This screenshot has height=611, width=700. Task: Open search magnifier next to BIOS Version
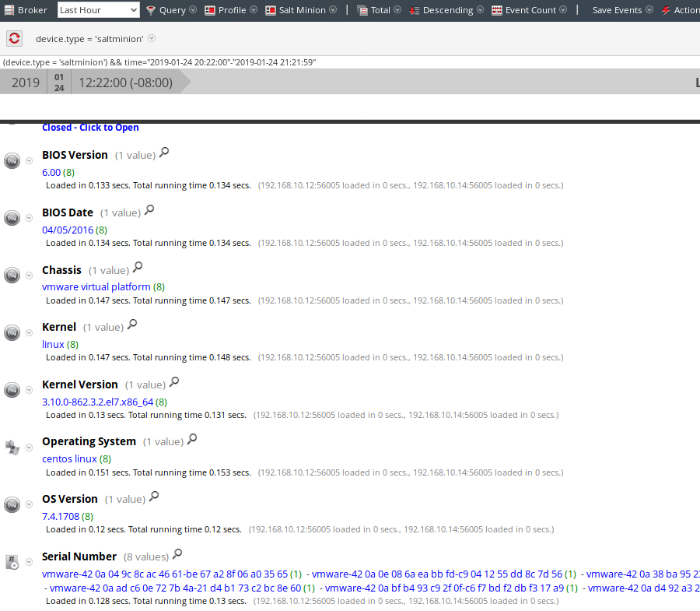click(x=163, y=153)
